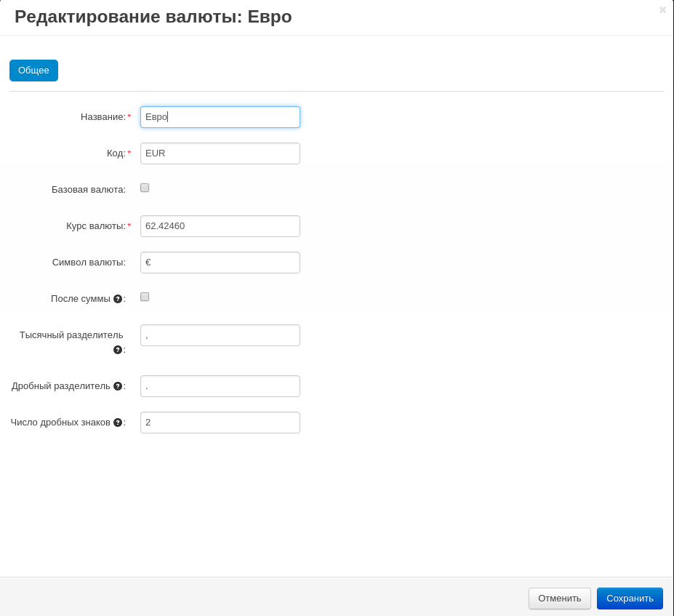Check the После суммы option
This screenshot has width=674, height=616.
click(145, 297)
